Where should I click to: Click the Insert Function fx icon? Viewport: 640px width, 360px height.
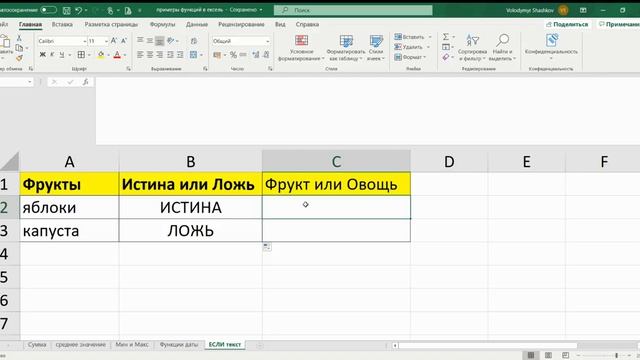click(x=85, y=82)
